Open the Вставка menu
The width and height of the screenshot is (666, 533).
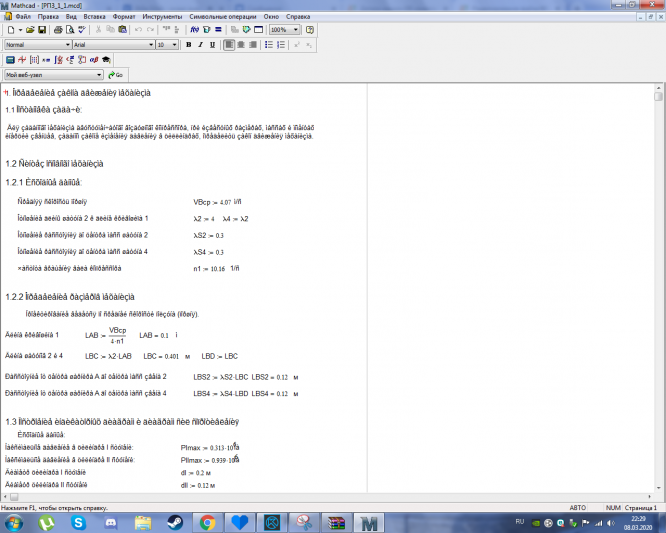(x=94, y=17)
